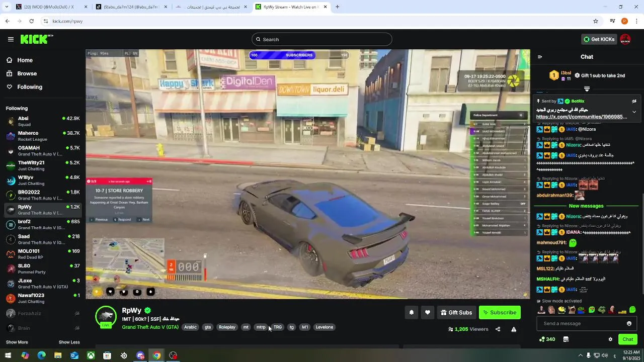Reload the page in Chrome
The width and height of the screenshot is (644, 362).
click(31, 21)
